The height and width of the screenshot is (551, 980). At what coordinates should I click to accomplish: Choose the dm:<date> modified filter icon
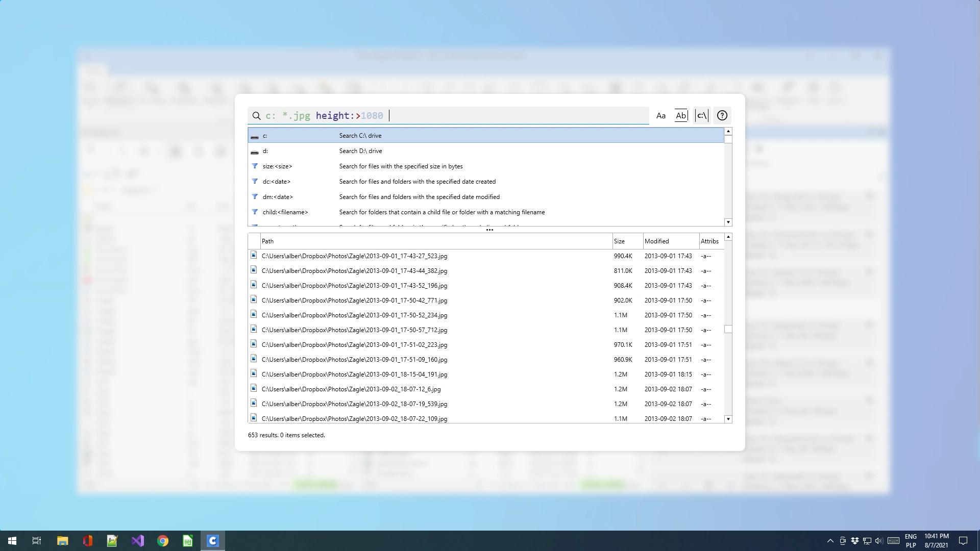click(255, 196)
